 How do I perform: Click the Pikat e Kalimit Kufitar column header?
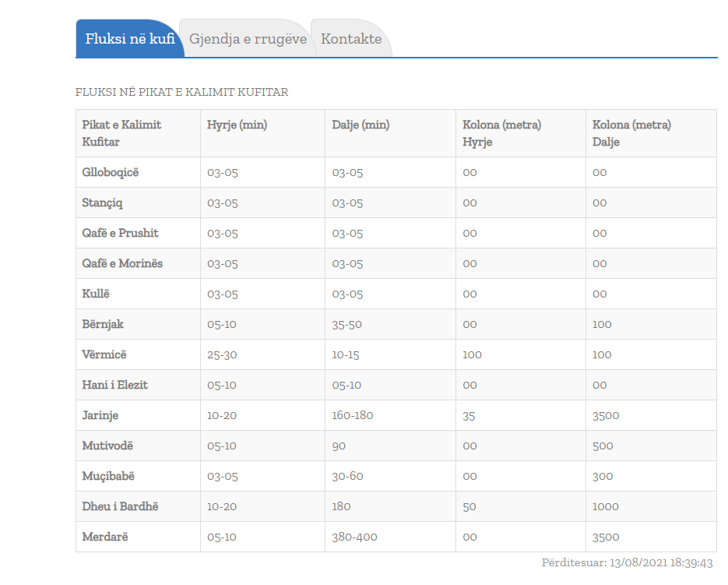(x=121, y=133)
